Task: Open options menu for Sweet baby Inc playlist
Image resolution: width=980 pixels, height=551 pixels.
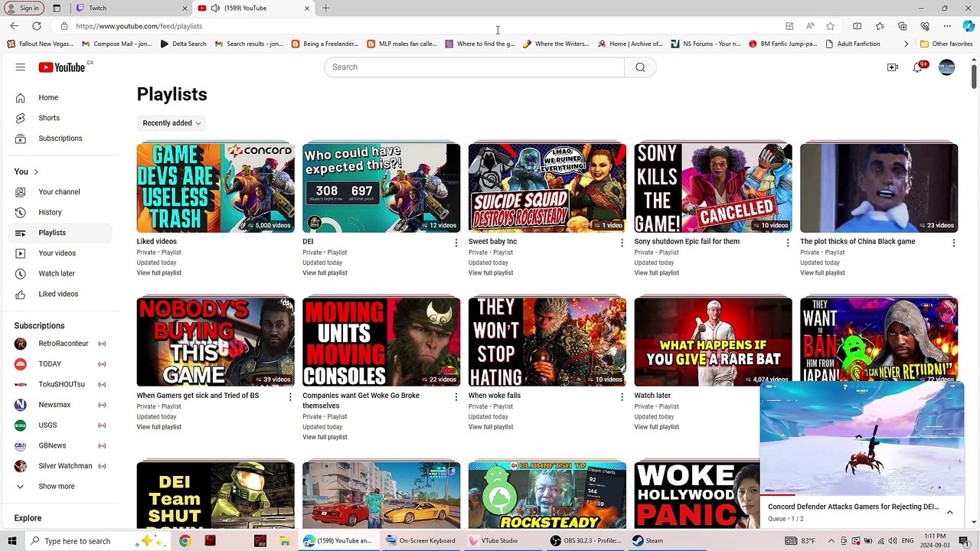Action: coord(622,243)
